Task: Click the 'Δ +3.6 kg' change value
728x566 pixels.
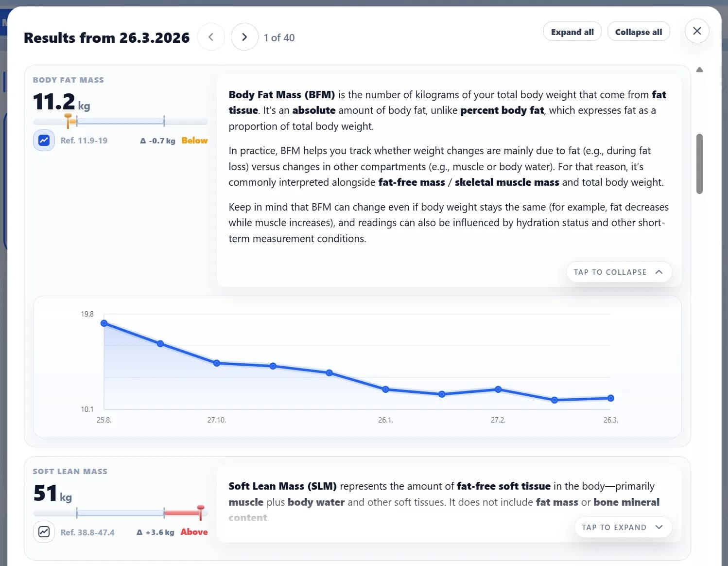Action: [x=155, y=532]
